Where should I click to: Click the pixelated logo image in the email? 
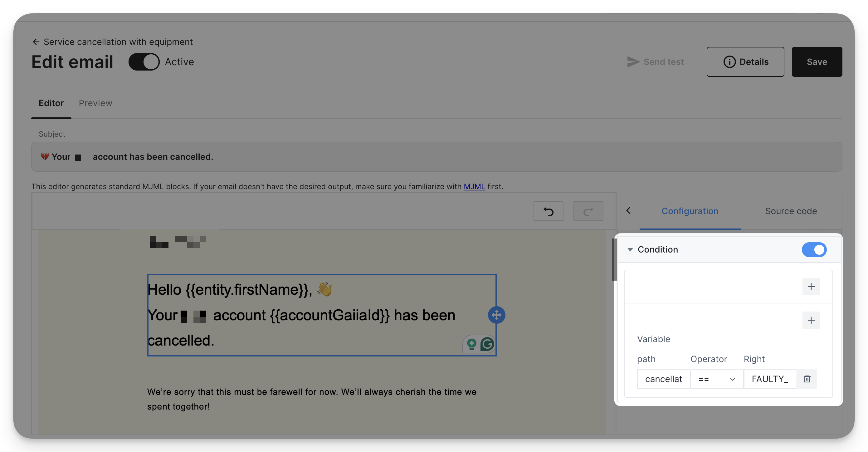coord(178,241)
